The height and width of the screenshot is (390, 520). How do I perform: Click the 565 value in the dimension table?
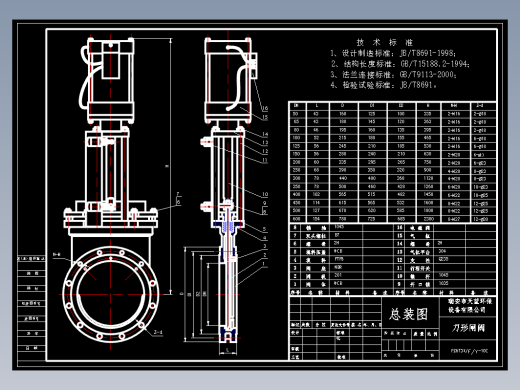coord(343,194)
